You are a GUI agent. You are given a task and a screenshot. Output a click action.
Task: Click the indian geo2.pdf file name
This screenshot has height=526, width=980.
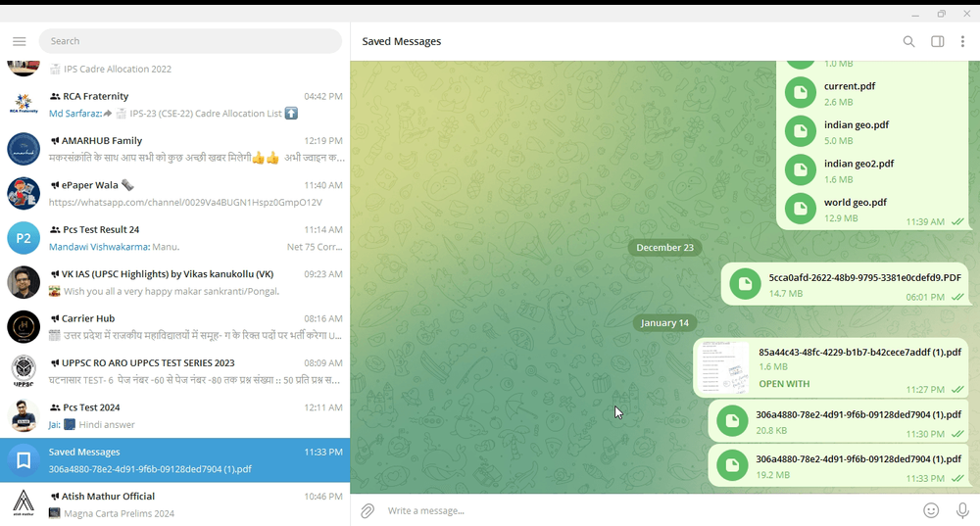[x=858, y=164]
